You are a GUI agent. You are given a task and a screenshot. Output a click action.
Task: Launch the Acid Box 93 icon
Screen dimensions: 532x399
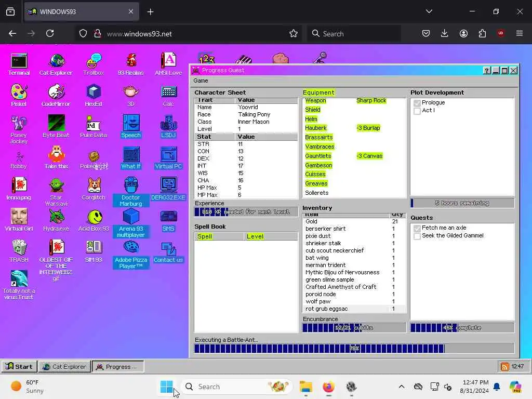tap(94, 220)
